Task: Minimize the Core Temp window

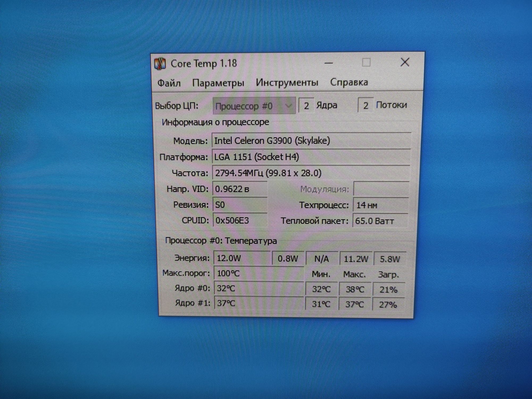Action: tap(329, 63)
